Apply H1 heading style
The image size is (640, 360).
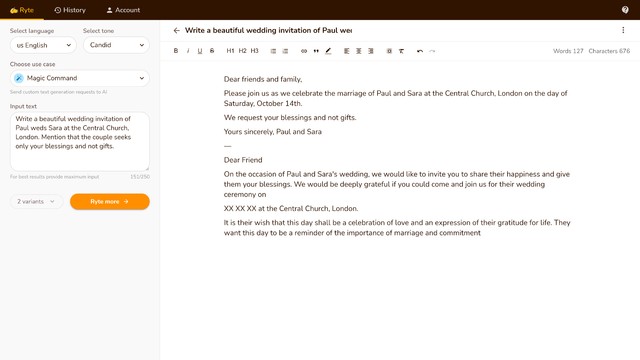[230, 51]
